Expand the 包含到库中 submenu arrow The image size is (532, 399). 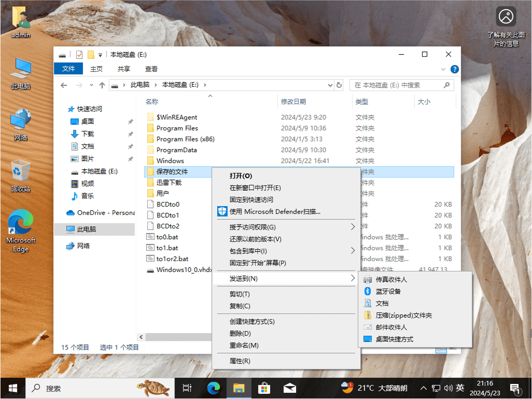pos(352,250)
